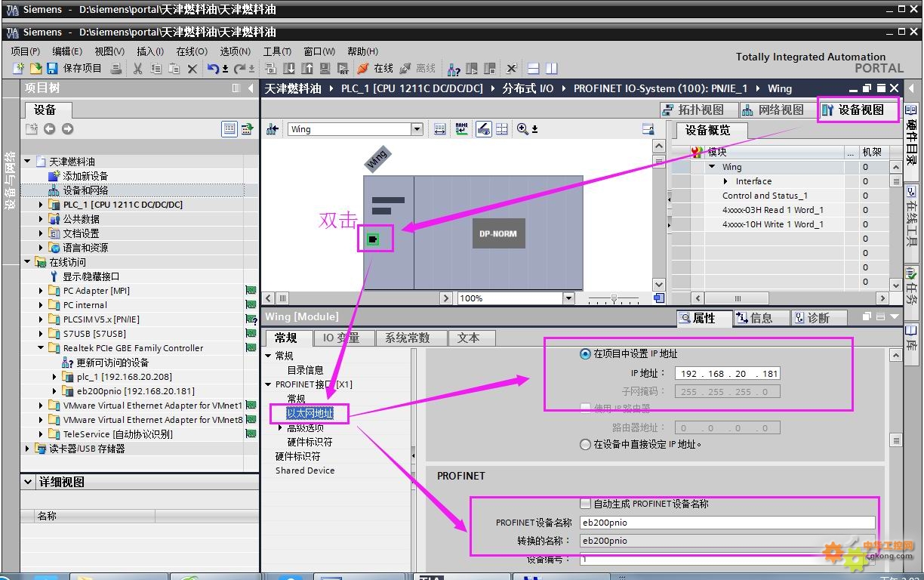This screenshot has width=924, height=580.
Task: Save the project with 保存项目
Action: tap(74, 69)
